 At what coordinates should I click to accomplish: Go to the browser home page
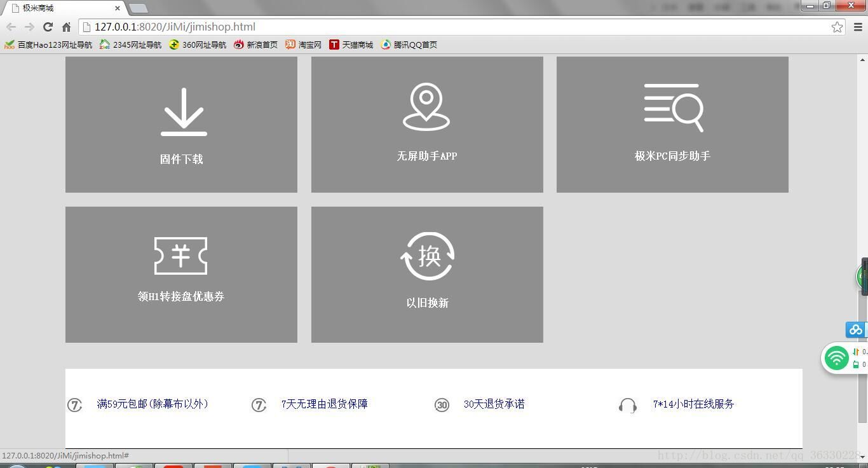pos(66,27)
